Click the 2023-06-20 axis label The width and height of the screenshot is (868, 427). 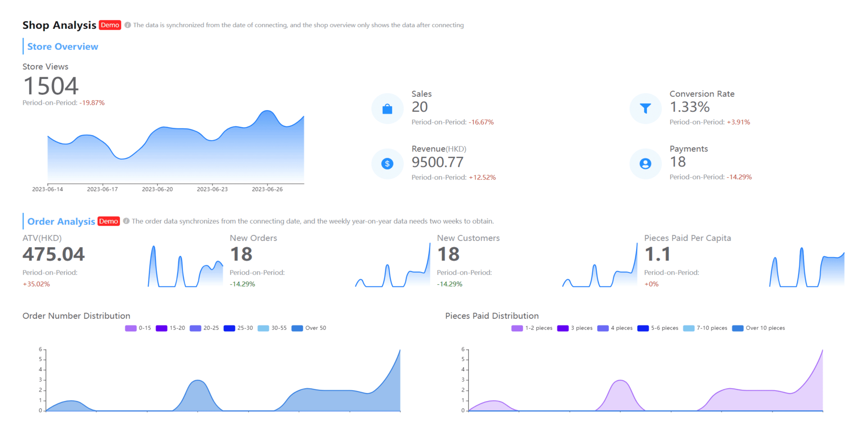[x=157, y=189]
